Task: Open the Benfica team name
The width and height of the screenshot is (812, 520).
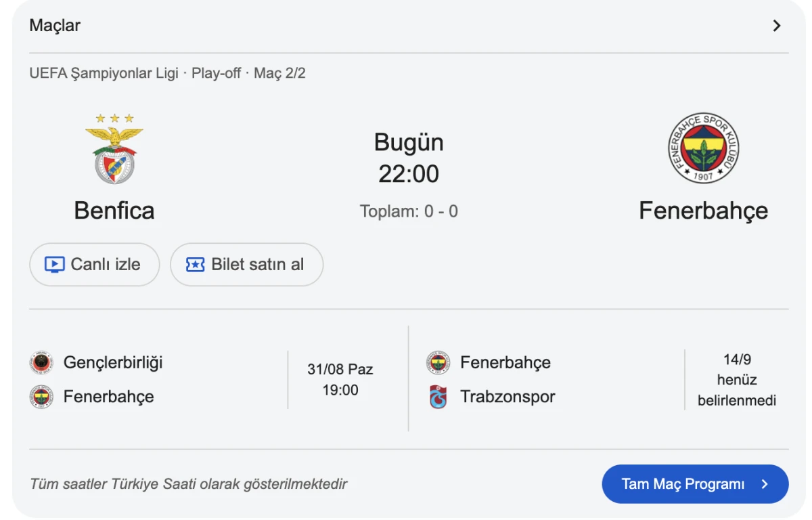Action: pos(114,211)
